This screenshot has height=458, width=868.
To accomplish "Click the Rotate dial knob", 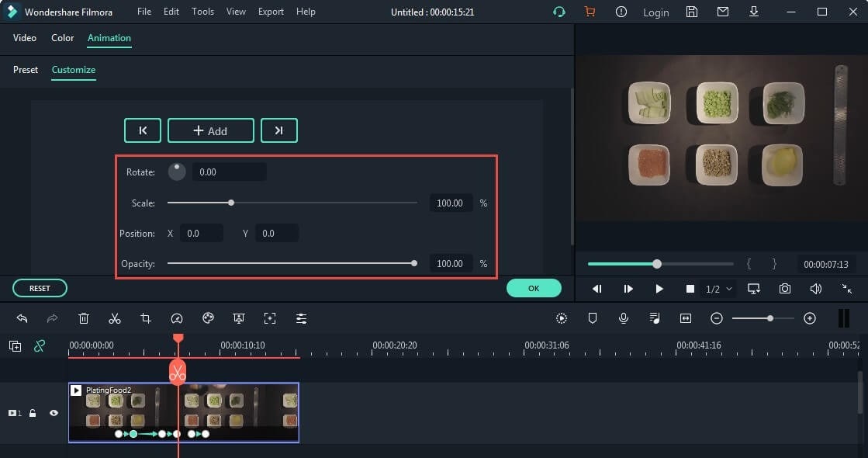I will 177,172.
